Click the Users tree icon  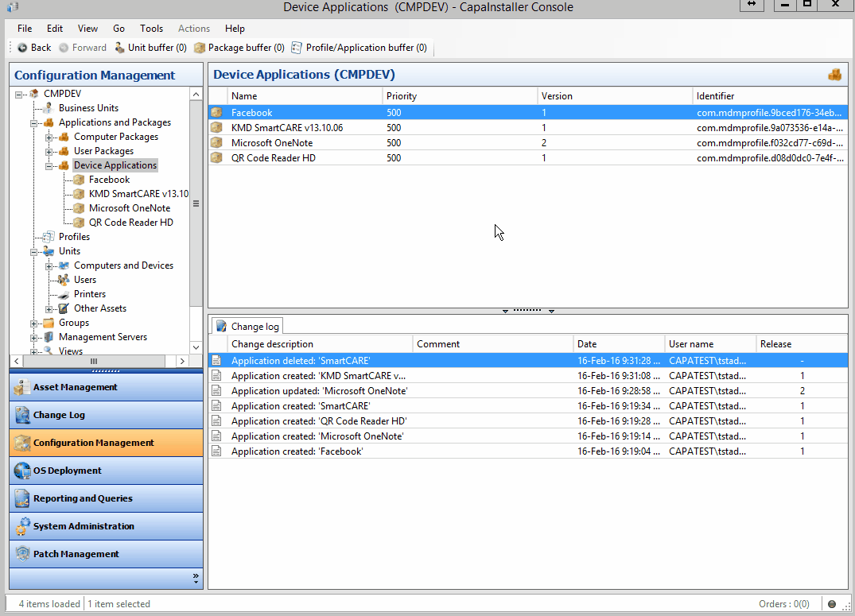(x=64, y=280)
